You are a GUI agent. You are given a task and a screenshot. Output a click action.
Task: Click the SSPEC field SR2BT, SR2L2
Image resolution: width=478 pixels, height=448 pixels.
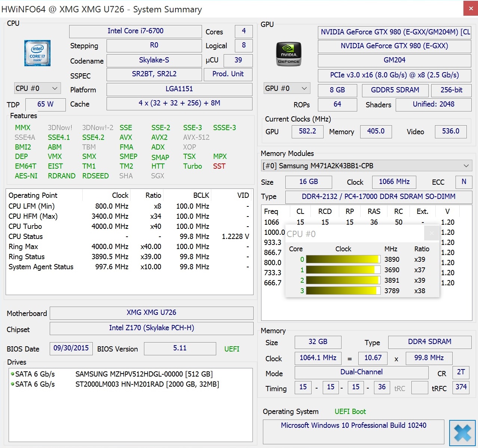[x=154, y=74]
